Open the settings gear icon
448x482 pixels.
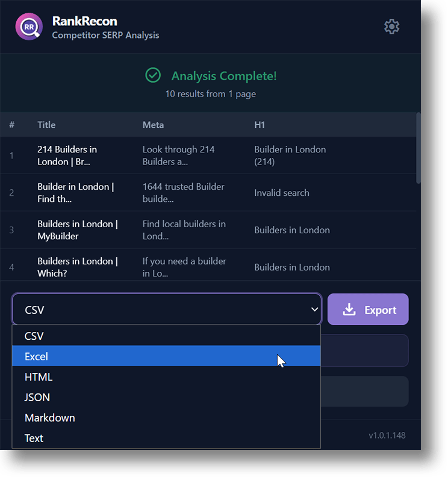[391, 27]
